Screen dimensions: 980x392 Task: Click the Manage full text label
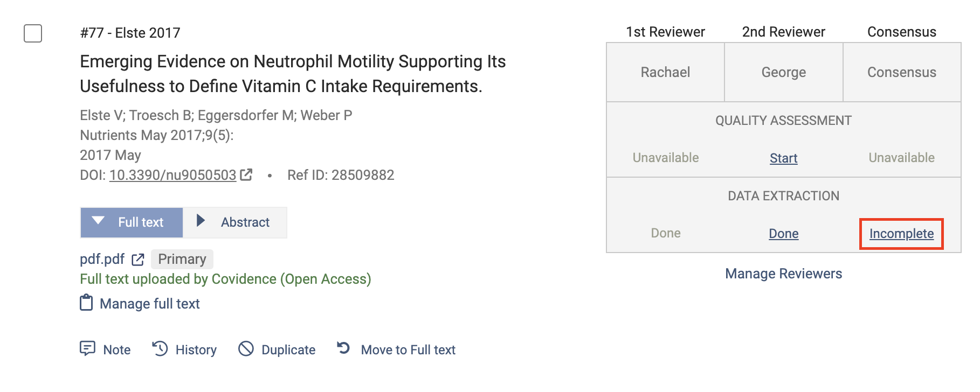pyautogui.click(x=150, y=304)
